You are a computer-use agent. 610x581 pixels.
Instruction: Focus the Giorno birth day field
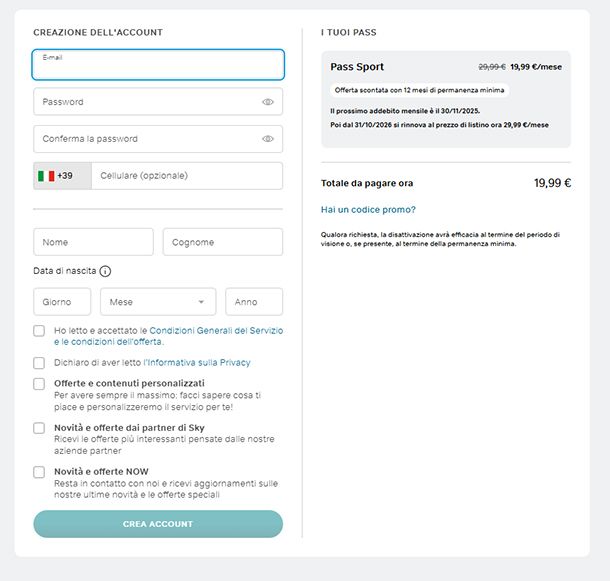pos(62,302)
